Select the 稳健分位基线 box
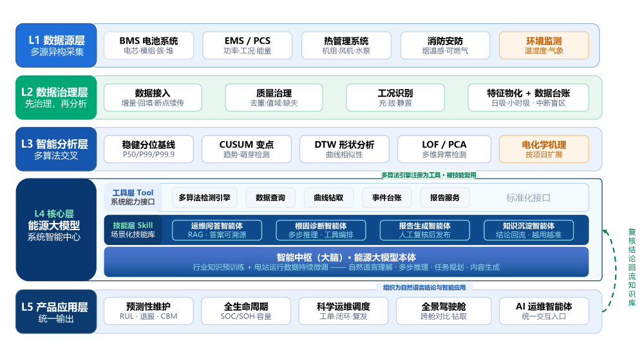This screenshot has height=363, width=644. [149, 149]
